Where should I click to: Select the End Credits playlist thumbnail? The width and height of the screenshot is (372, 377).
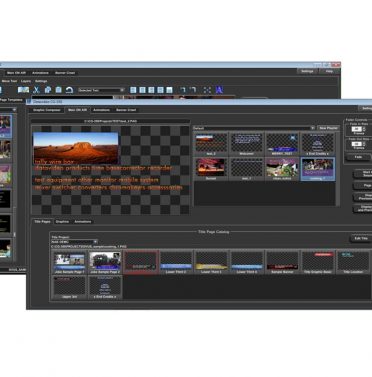pos(317,144)
